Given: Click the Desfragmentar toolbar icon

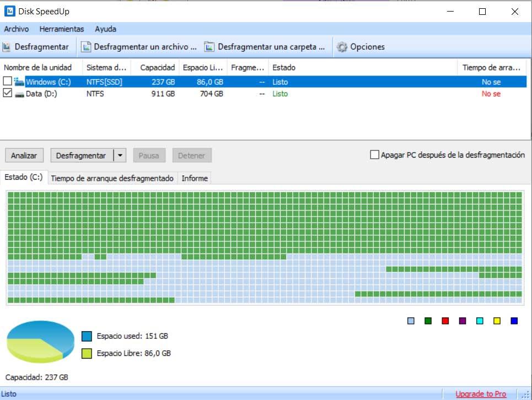Looking at the screenshot, I should point(7,47).
